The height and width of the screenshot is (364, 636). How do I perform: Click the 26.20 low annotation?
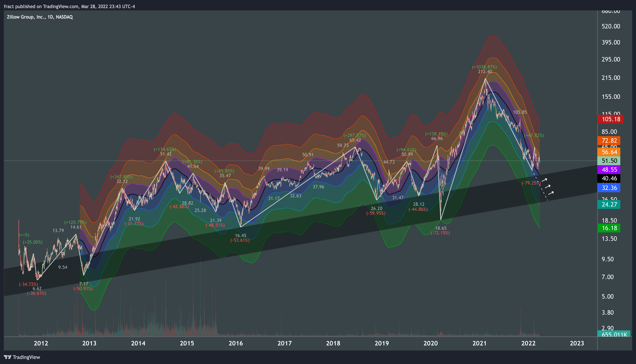tap(376, 208)
